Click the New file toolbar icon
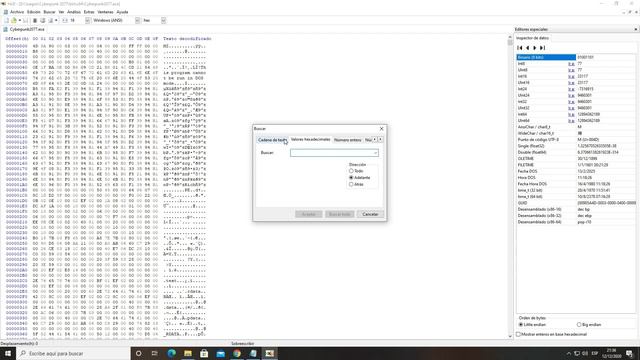 [x=6, y=20]
